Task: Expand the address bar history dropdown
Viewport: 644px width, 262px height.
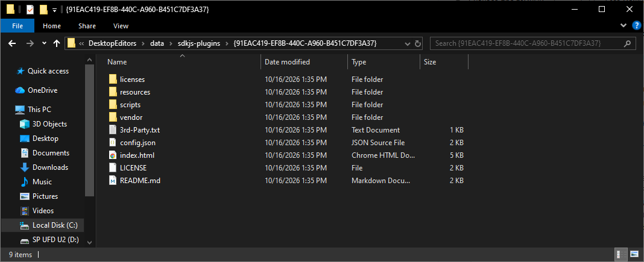Action: click(x=408, y=43)
